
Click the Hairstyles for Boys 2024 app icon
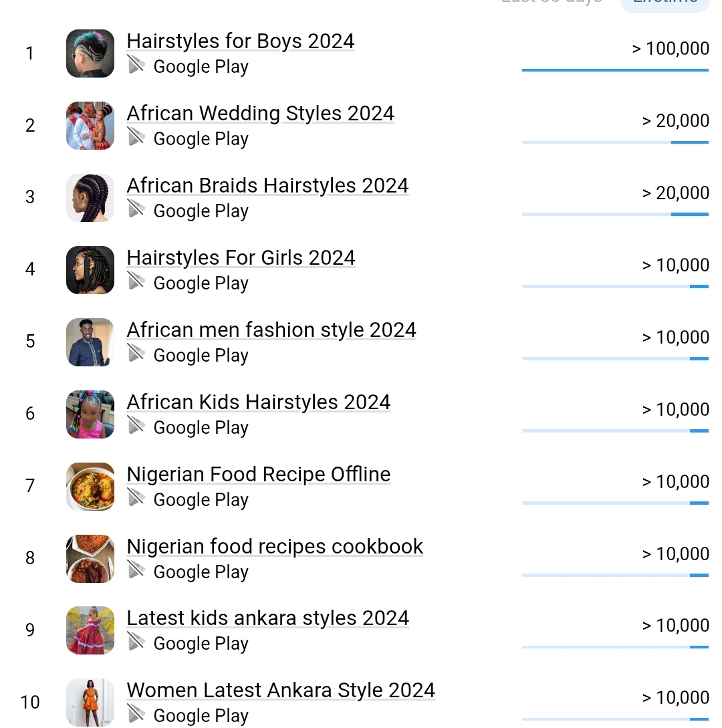90,53
